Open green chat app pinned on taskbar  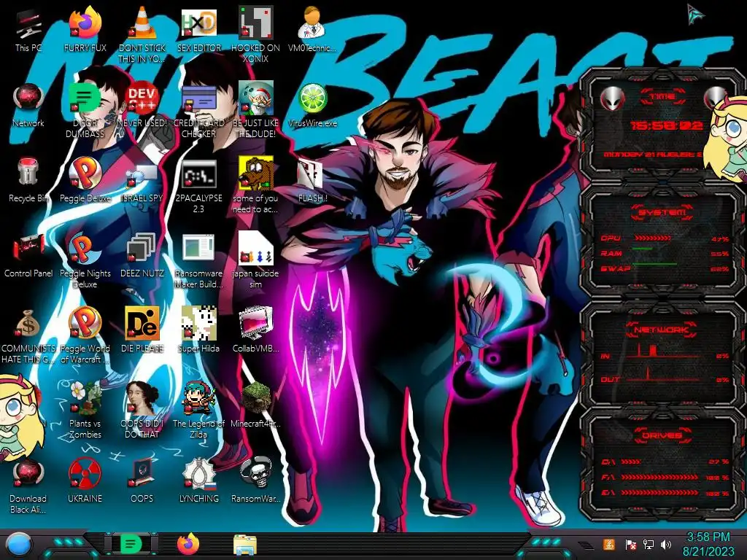(131, 544)
